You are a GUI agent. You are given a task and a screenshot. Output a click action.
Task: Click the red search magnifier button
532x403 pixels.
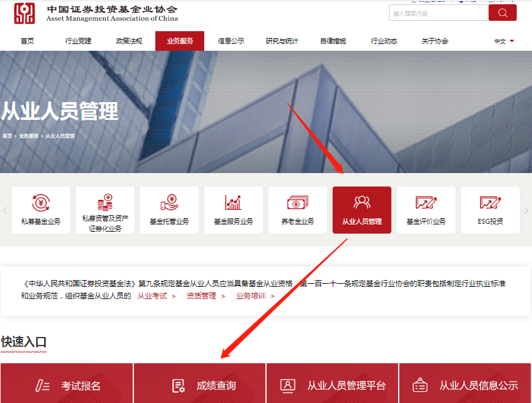[x=503, y=13]
